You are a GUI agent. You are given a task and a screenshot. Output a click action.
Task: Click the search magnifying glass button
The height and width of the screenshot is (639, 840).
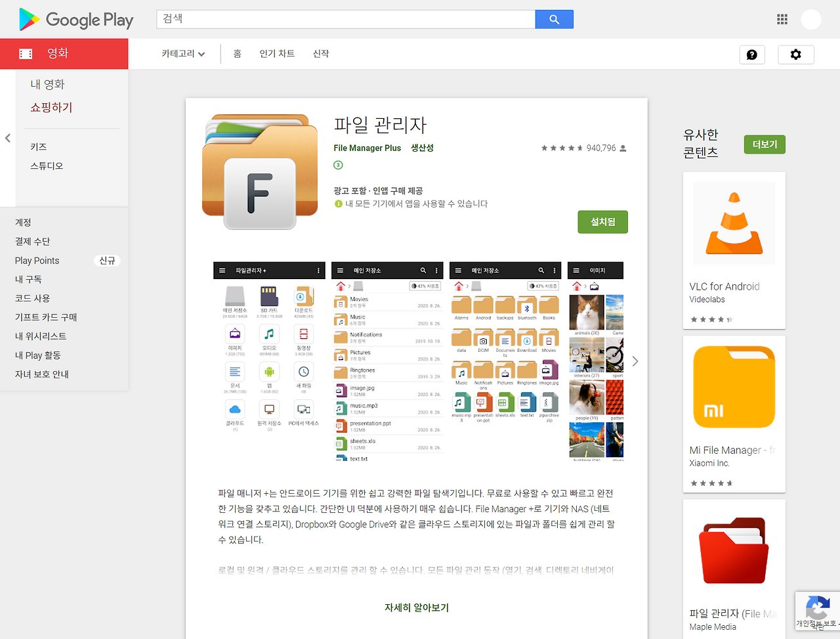(555, 19)
